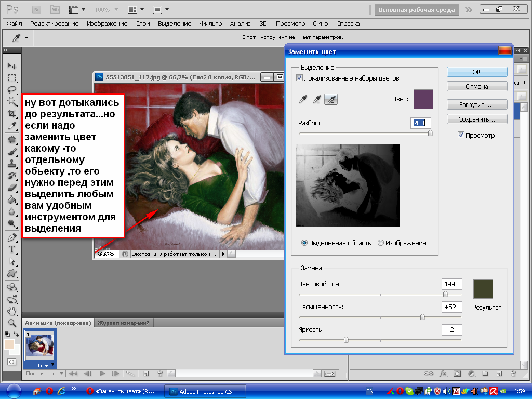Pick the Add to Sample eyedropper

tap(317, 99)
